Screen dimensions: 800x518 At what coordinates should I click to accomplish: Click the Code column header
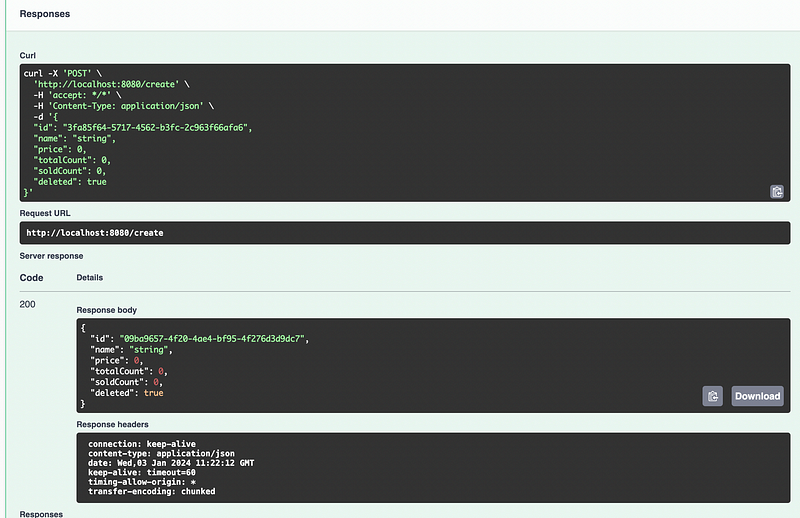pos(31,277)
